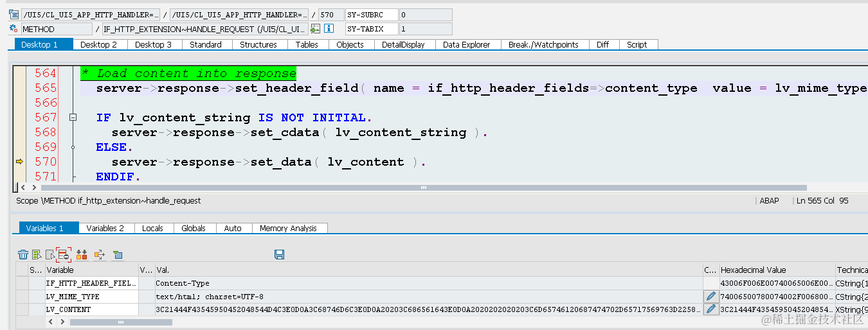
Task: Click the remove row icon with red dashed border
Action: point(63,255)
